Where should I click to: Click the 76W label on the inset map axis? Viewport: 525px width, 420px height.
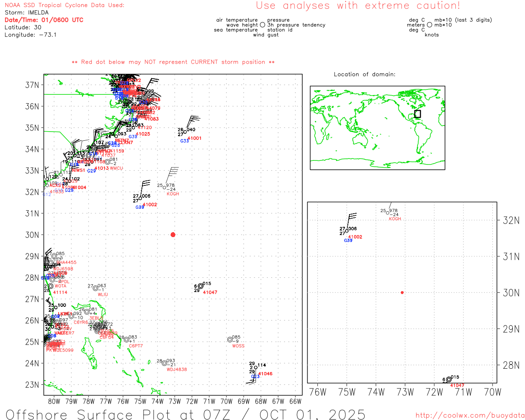tap(318, 392)
